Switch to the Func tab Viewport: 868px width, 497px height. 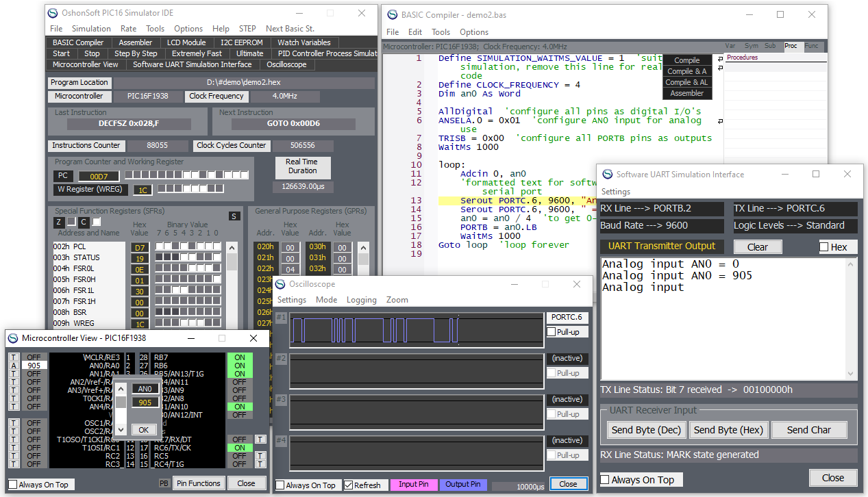click(811, 46)
